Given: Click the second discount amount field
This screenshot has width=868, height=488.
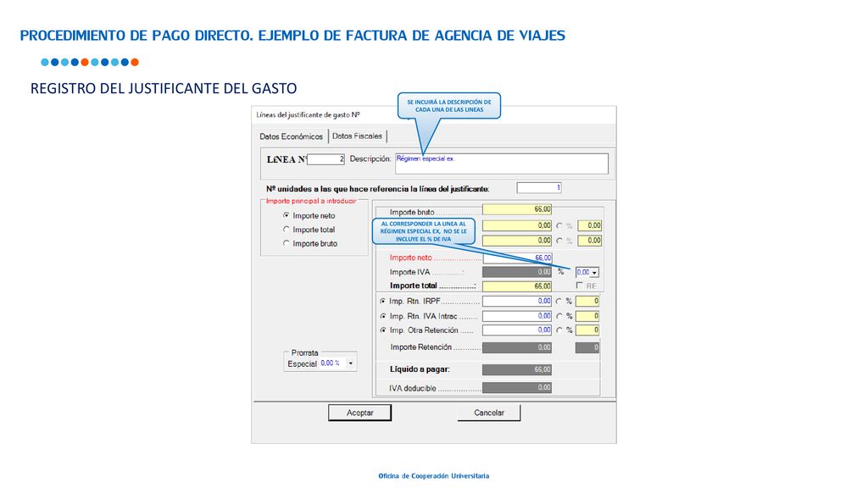Looking at the screenshot, I should pos(517,241).
